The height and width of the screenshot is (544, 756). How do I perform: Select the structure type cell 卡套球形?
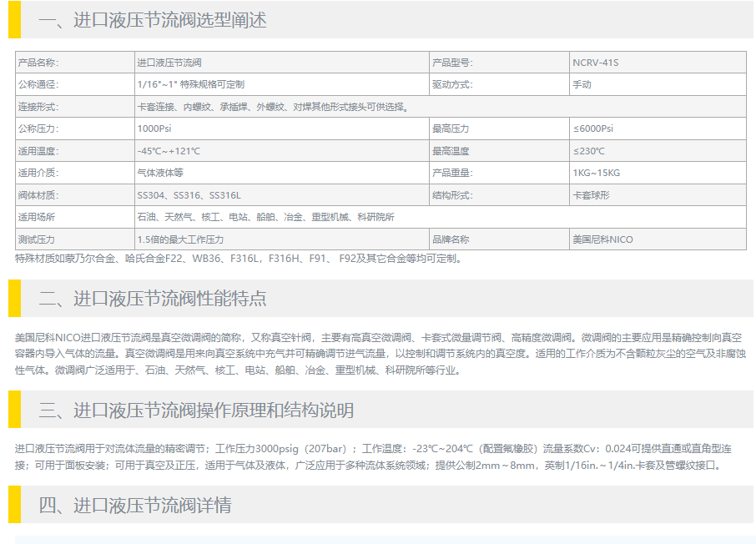click(x=591, y=195)
